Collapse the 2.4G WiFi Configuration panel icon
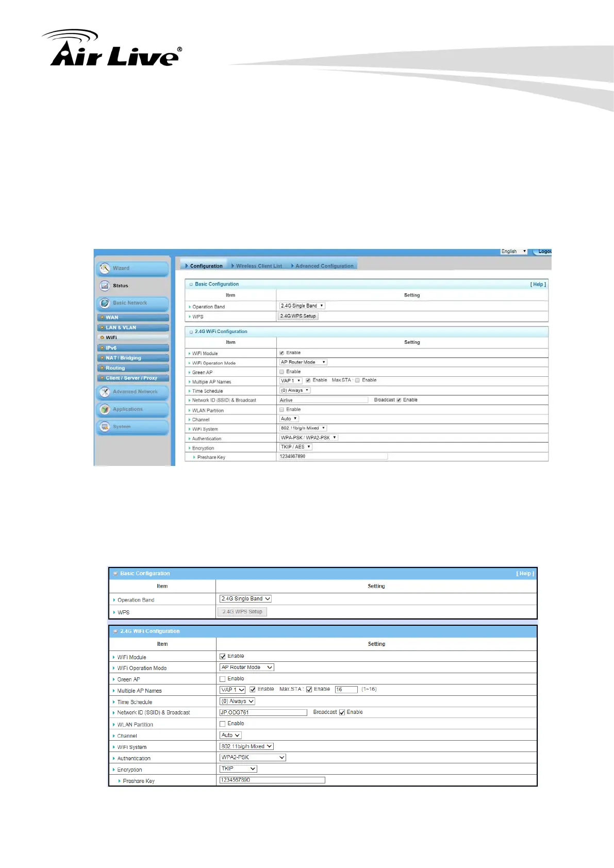The height and width of the screenshot is (868, 614). [115, 631]
